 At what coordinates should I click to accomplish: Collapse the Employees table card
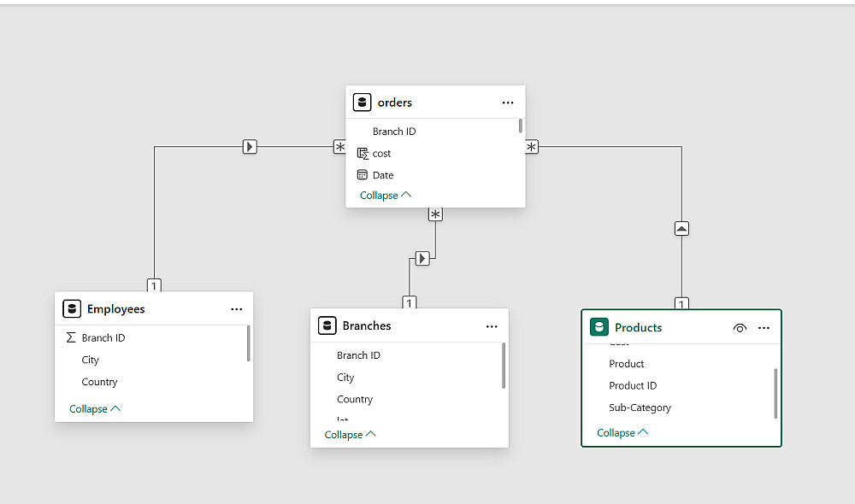click(x=95, y=409)
